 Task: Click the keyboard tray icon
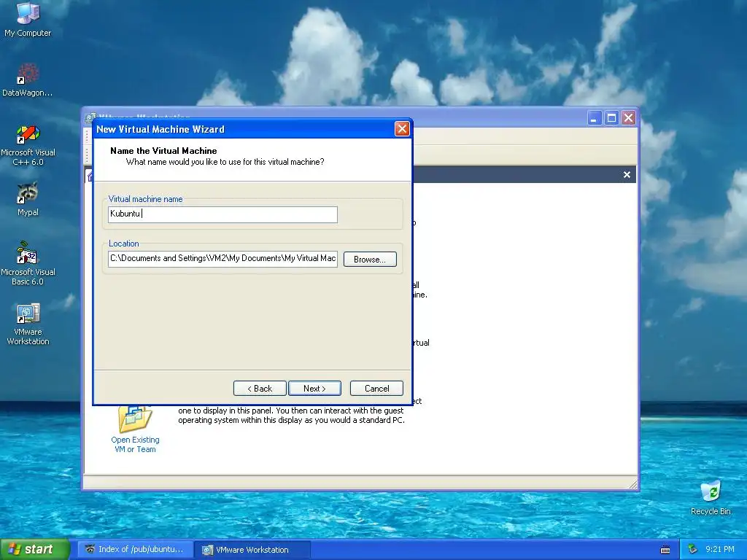click(665, 550)
